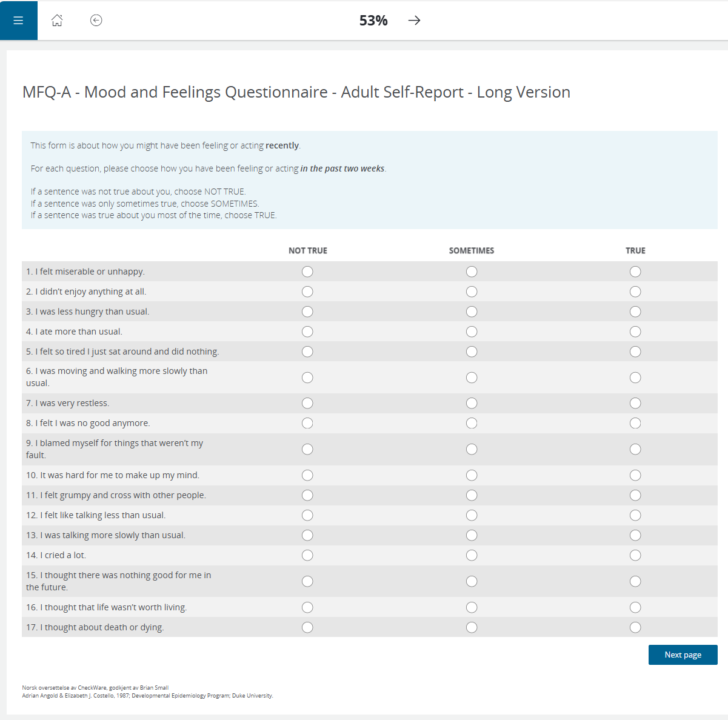Select SOMETIMES for 'I felt miserable or unhappy'

(472, 272)
